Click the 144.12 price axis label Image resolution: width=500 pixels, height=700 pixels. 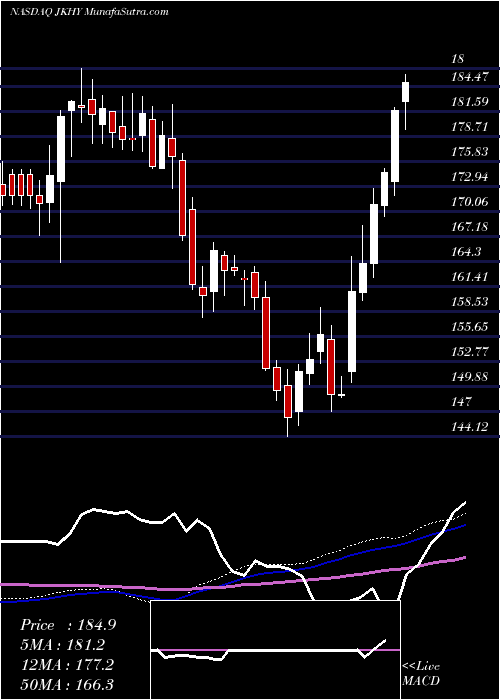pyautogui.click(x=469, y=427)
